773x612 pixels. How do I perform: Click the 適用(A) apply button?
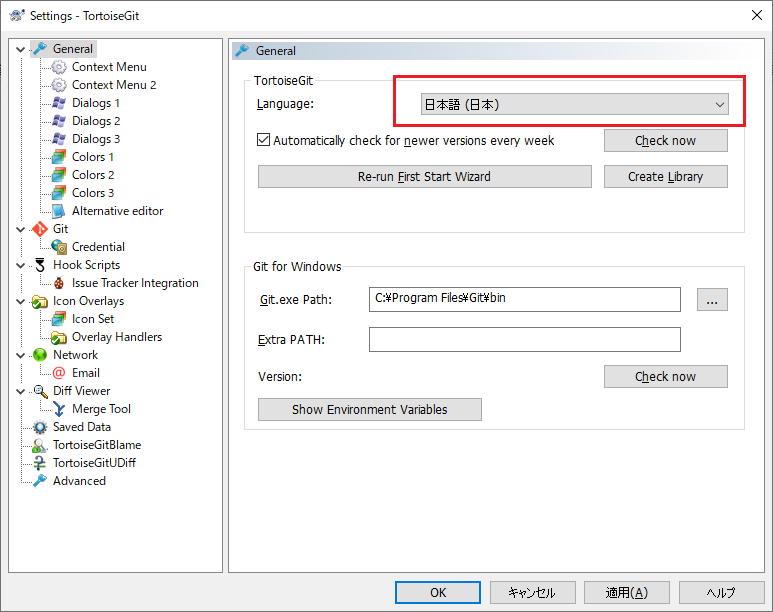(627, 592)
